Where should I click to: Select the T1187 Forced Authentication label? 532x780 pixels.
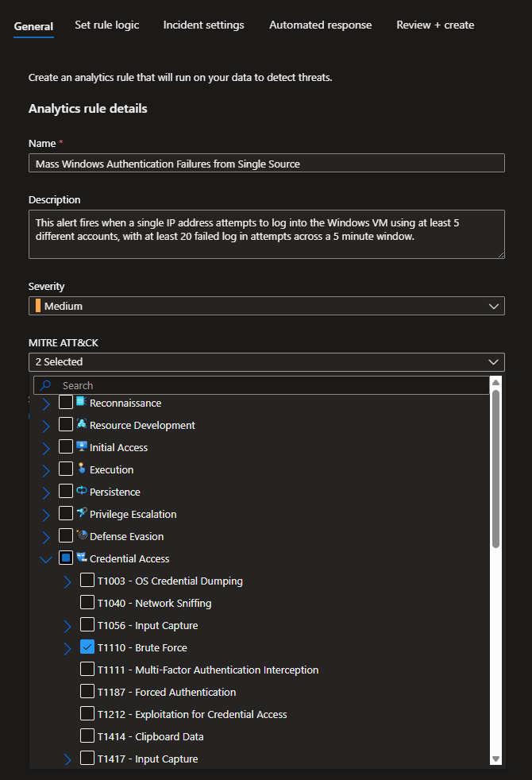point(166,692)
